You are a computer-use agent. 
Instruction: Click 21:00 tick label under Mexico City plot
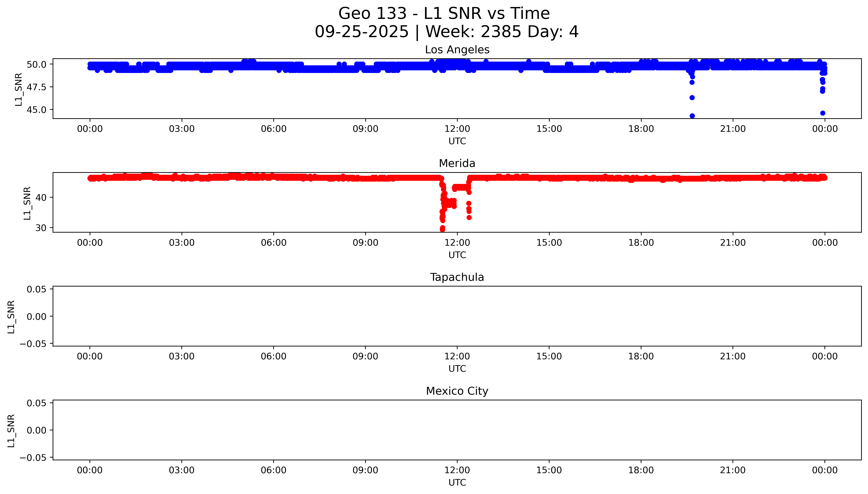[733, 470]
